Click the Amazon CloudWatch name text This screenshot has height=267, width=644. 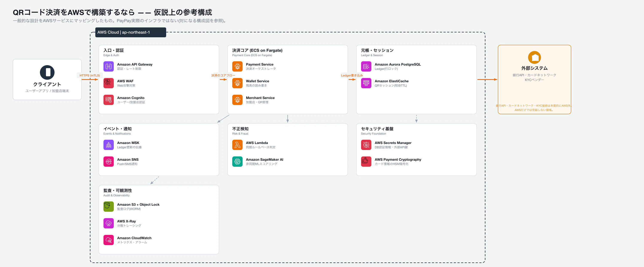click(x=134, y=238)
